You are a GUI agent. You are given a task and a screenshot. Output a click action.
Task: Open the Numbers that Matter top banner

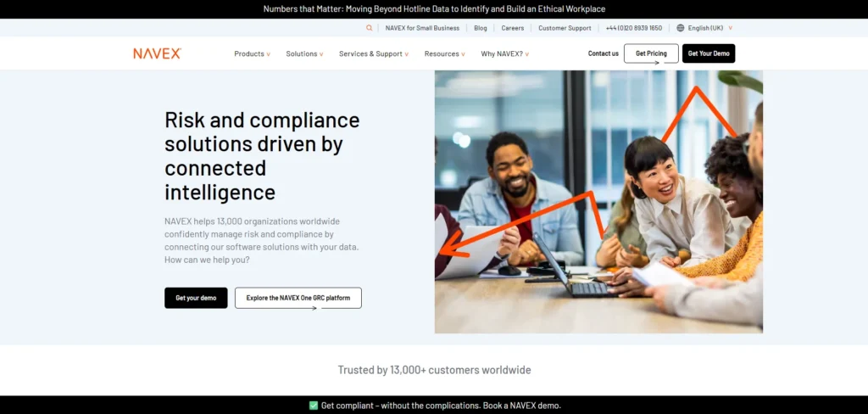coord(434,8)
